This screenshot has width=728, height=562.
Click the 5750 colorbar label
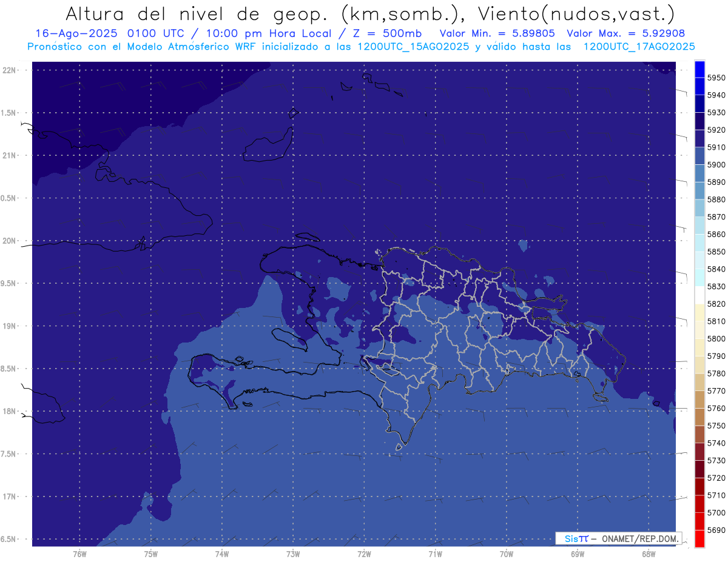point(716,426)
